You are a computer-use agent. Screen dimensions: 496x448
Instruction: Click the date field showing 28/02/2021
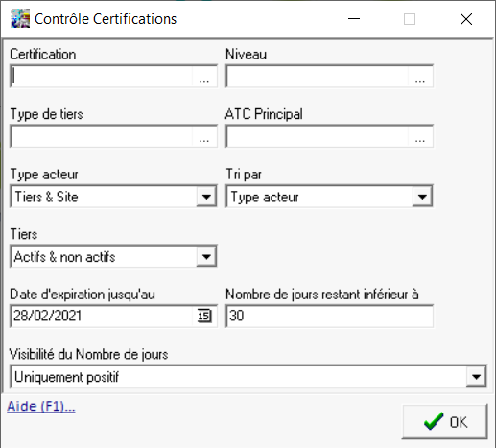pyautogui.click(x=102, y=317)
